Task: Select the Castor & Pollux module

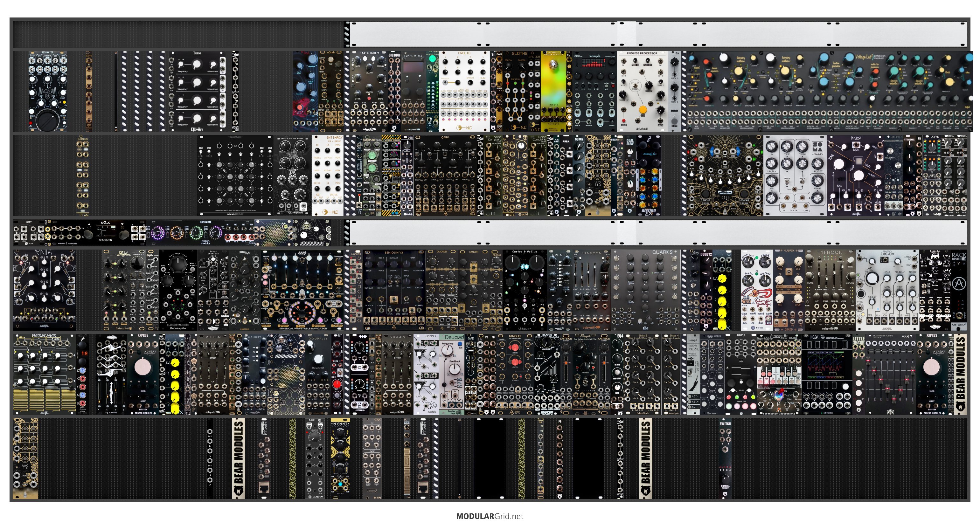Action: pyautogui.click(x=525, y=290)
